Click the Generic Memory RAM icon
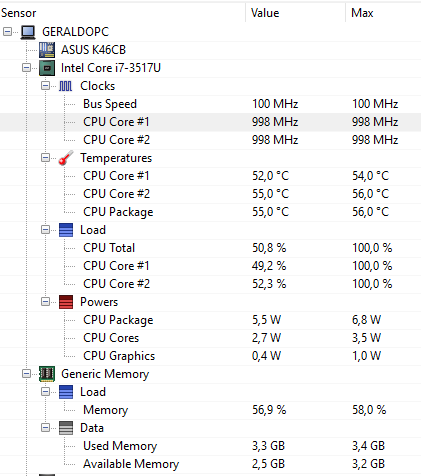421x476 pixels. (x=47, y=374)
